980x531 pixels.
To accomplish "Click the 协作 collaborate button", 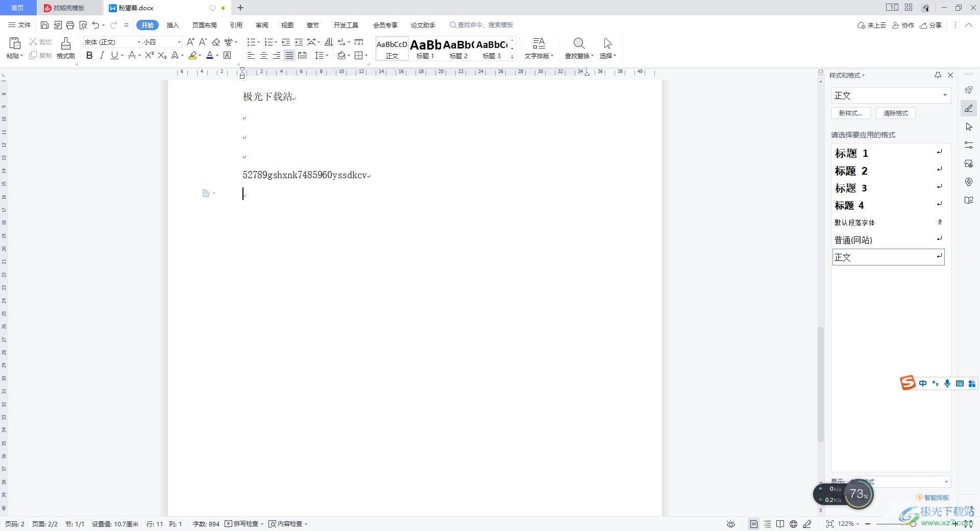I will click(903, 25).
